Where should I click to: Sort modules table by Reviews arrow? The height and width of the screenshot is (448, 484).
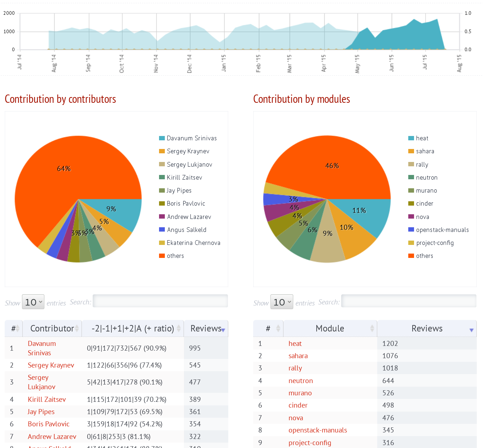471,330
